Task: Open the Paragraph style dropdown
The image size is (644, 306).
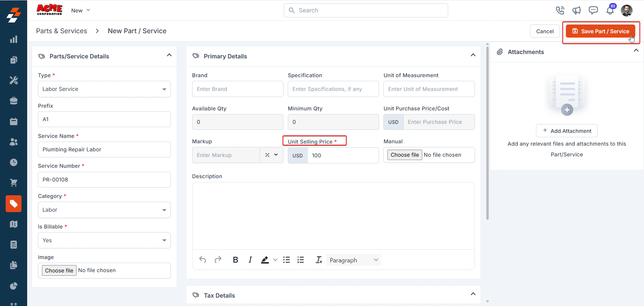Action: [354, 260]
